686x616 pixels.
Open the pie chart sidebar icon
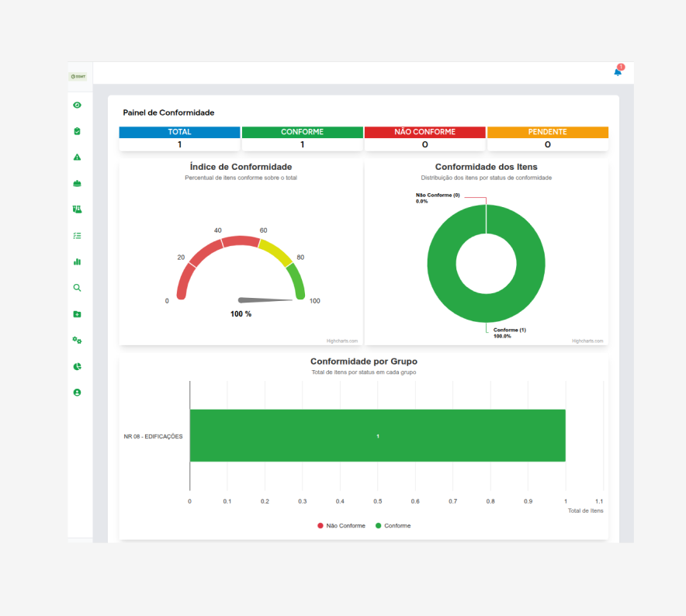pos(77,366)
